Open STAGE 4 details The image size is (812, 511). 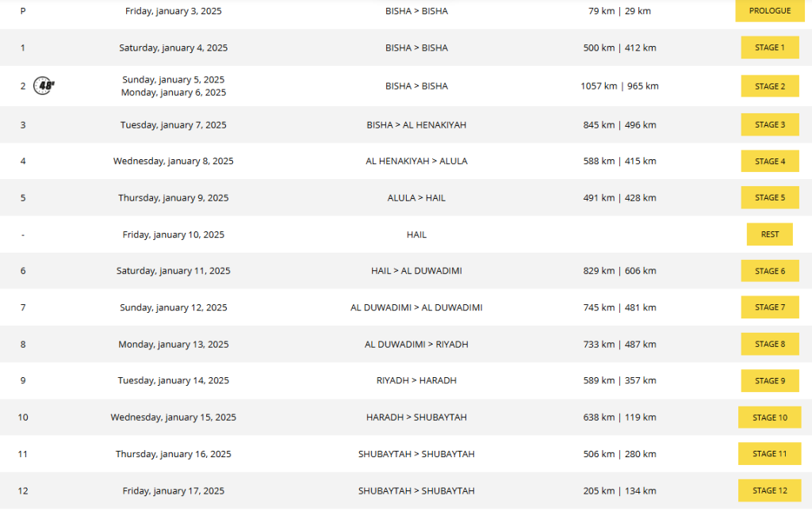[x=769, y=161]
